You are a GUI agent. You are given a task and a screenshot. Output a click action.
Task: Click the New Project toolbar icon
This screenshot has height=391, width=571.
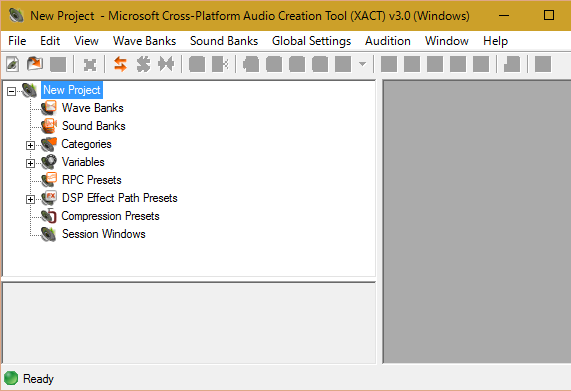click(13, 64)
